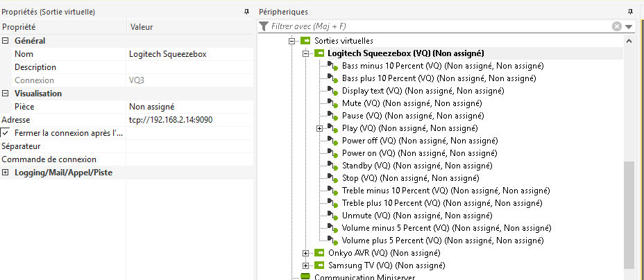
Task: Collapse the Logitech Squeezebox tree node
Action: 305,53
